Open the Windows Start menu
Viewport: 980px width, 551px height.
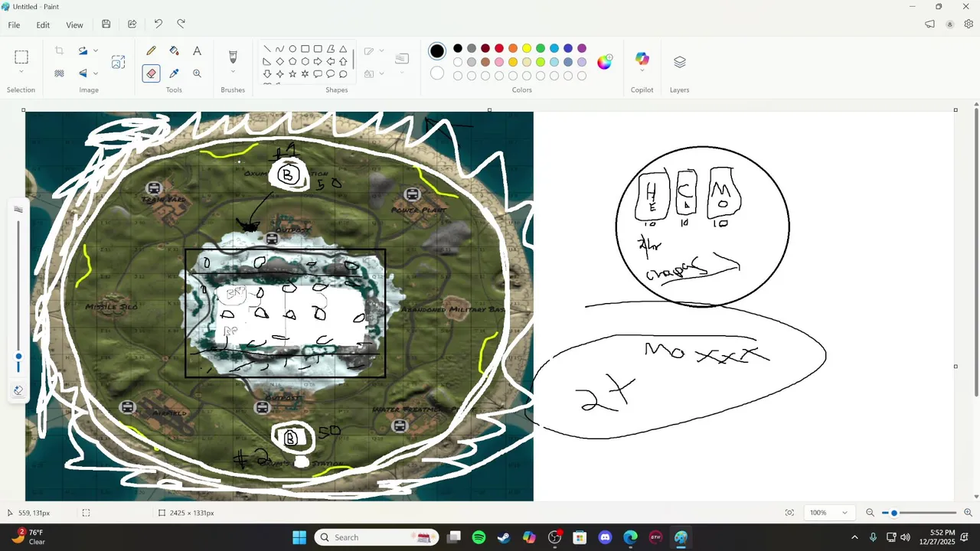[299, 537]
